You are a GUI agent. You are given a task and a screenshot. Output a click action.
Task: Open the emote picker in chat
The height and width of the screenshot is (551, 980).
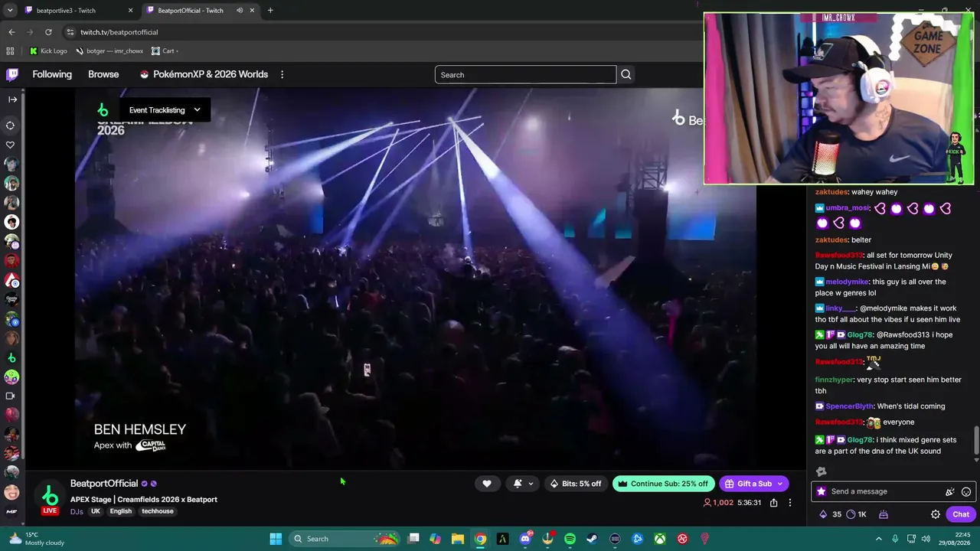966,491
